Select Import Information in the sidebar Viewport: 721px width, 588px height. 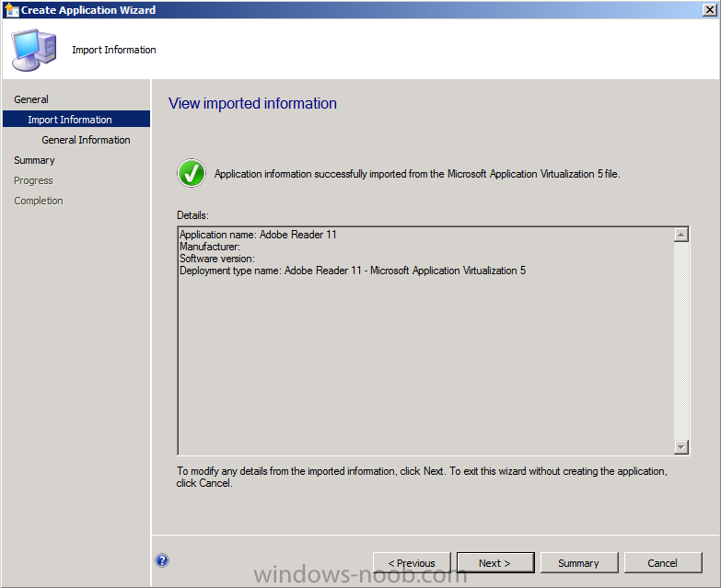[x=76, y=119]
